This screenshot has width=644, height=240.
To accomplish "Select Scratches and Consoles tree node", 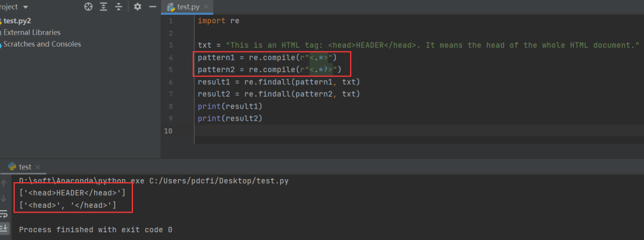I will (42, 44).
